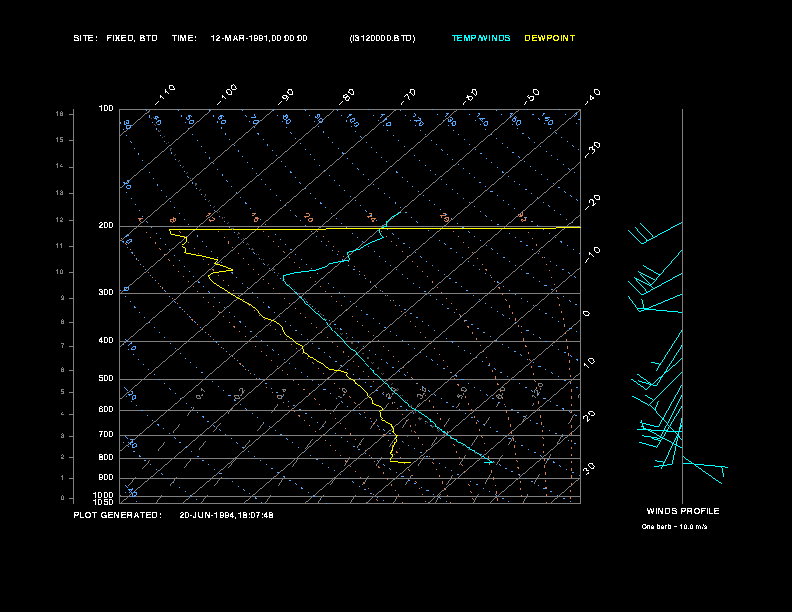Screen dimensions: 792x612
Task: Click the 700 pressure level label
Action: pos(106,434)
